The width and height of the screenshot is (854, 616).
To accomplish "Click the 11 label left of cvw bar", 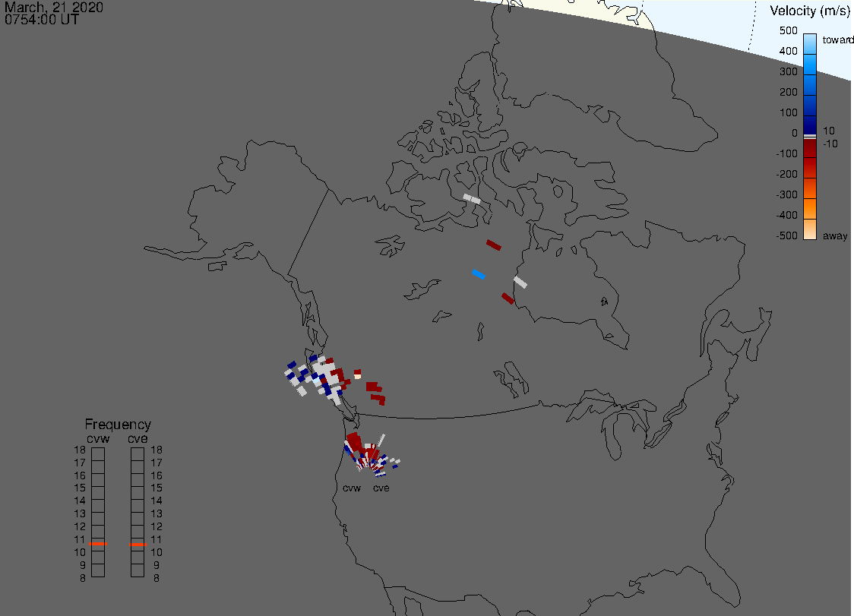I will [80, 539].
